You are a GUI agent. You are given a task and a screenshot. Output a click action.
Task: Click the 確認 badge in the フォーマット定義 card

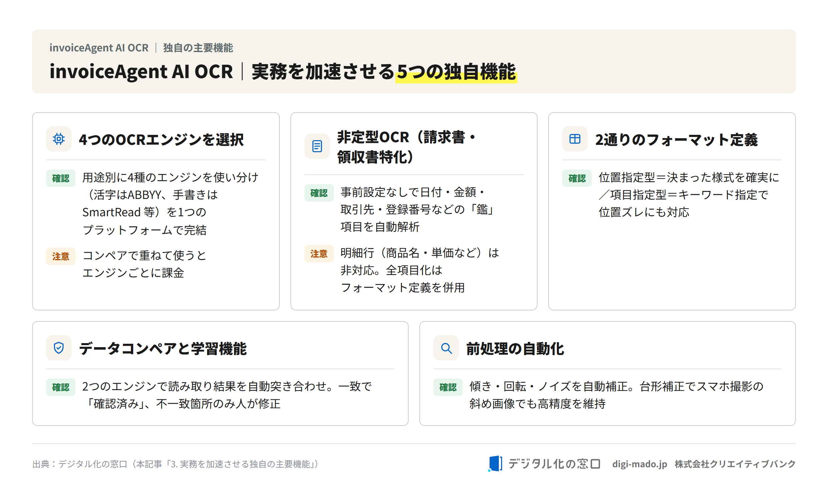click(577, 178)
